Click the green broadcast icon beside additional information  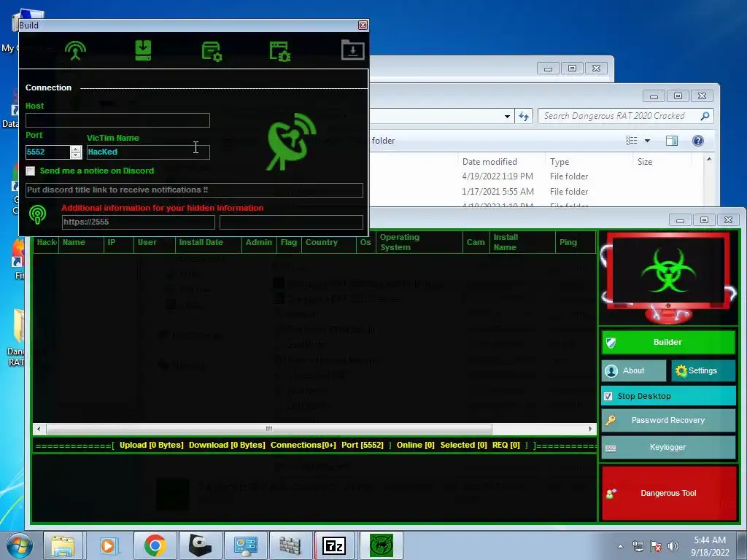tap(37, 215)
